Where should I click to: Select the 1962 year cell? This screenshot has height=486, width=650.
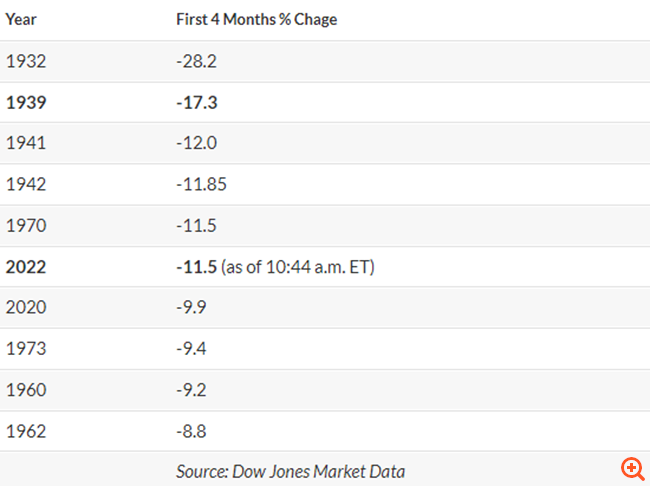tap(26, 431)
